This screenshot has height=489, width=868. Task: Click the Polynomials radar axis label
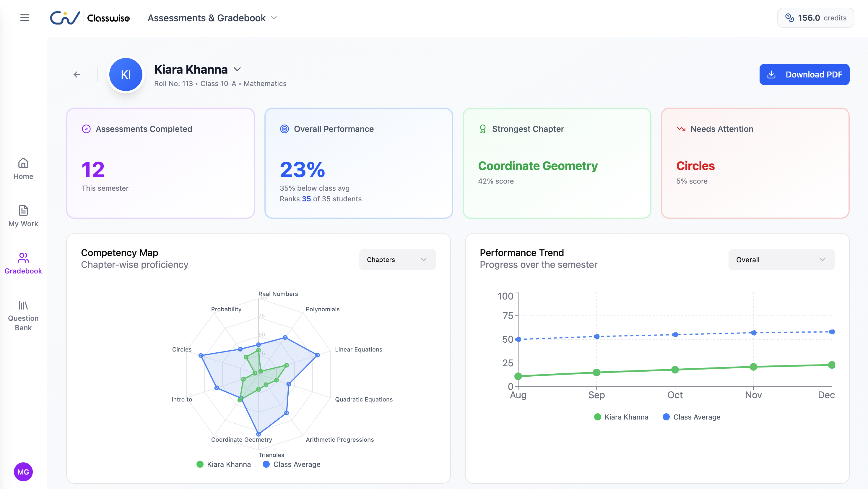pos(322,309)
